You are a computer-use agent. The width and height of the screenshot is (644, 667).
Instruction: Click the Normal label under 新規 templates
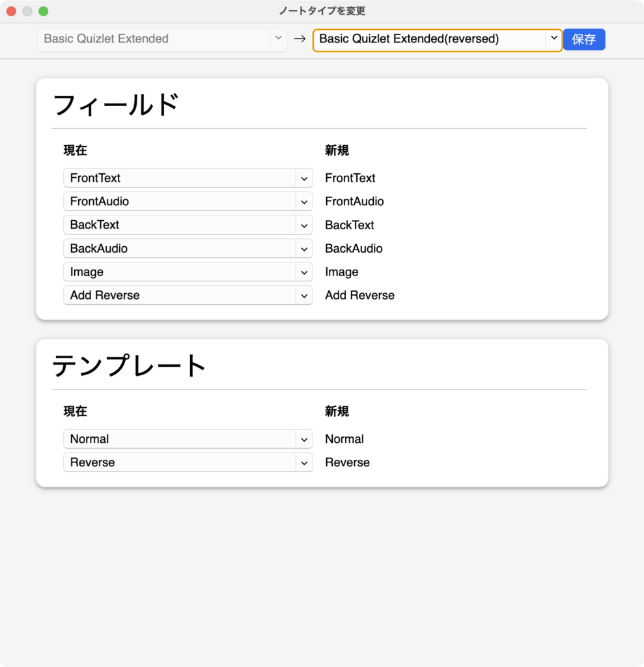(x=344, y=439)
